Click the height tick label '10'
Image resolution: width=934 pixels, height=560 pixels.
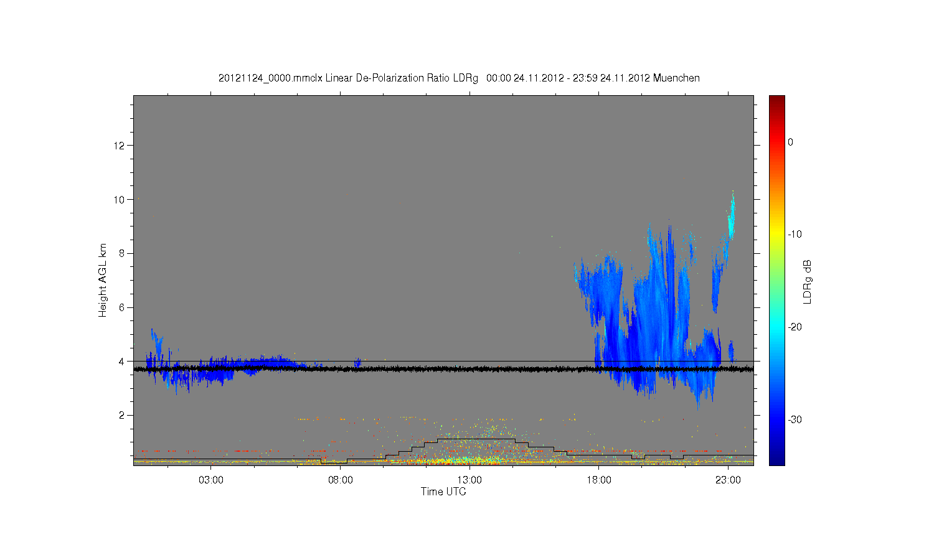click(119, 200)
